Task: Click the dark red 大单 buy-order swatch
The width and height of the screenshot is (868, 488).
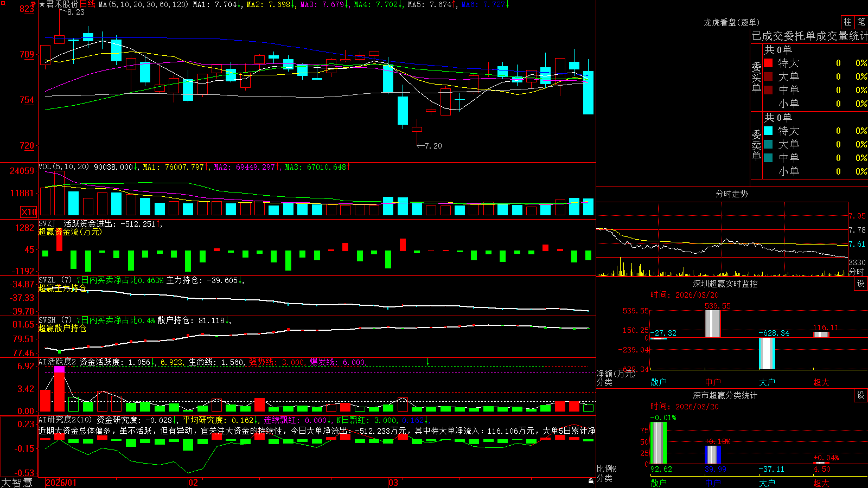Action: point(768,76)
